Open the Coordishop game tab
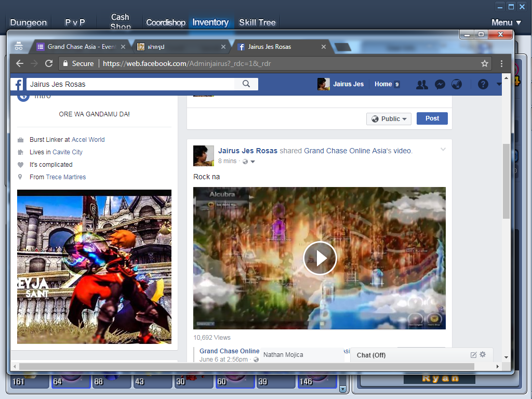 pyautogui.click(x=166, y=22)
